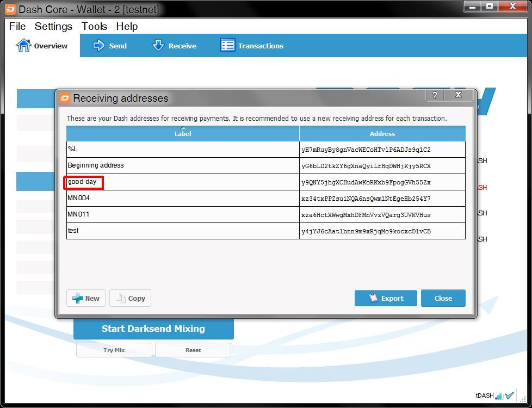
Task: Switch to the Overview tab
Action: [42, 46]
